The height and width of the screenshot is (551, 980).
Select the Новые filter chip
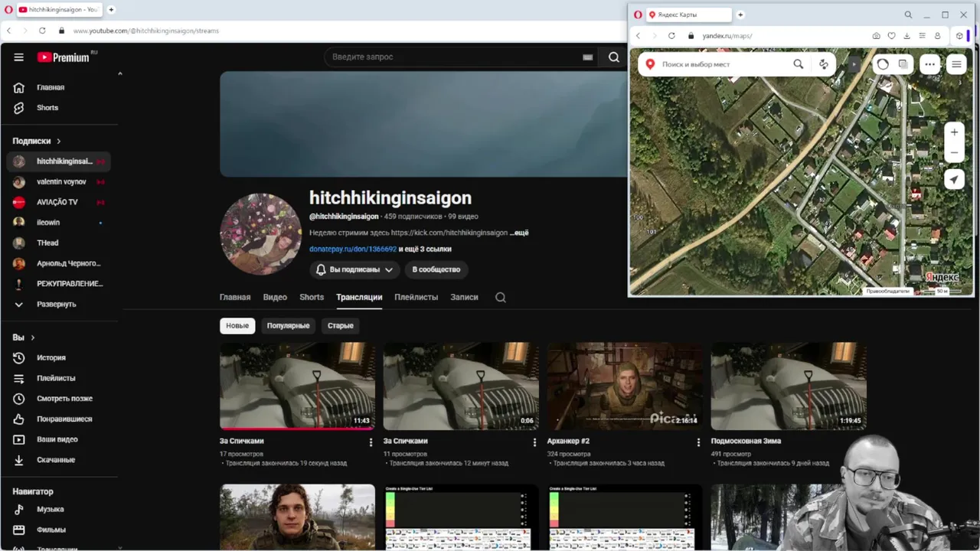pyautogui.click(x=237, y=325)
